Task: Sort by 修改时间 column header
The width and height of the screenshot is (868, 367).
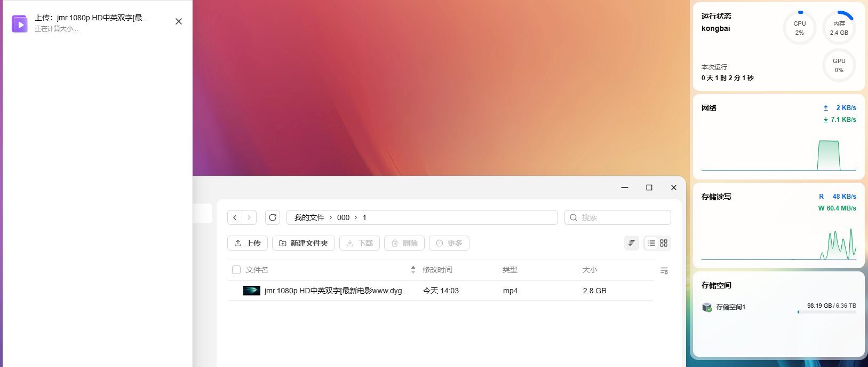Action: [437, 270]
